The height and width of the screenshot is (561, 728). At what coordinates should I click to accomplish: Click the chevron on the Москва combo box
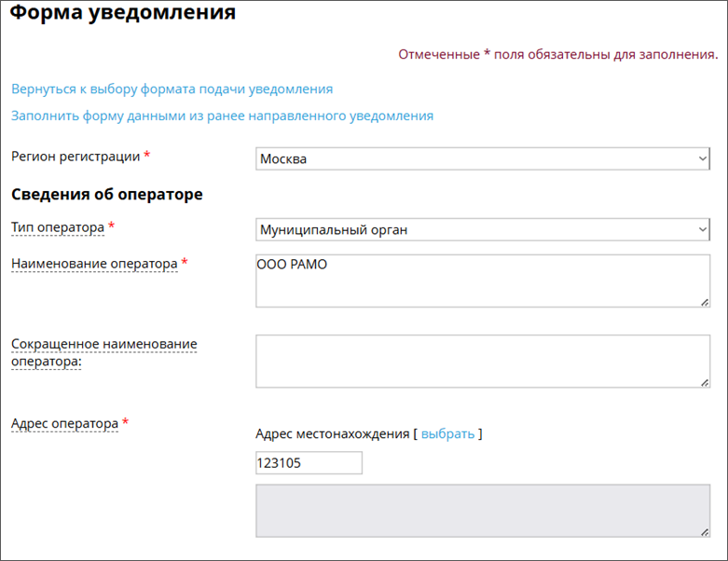coord(703,158)
